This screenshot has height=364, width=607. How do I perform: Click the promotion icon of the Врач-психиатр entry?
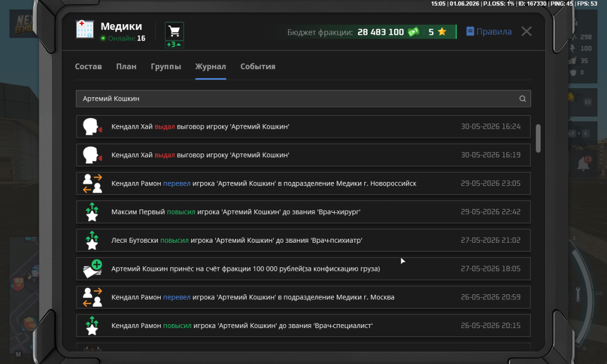tap(92, 240)
